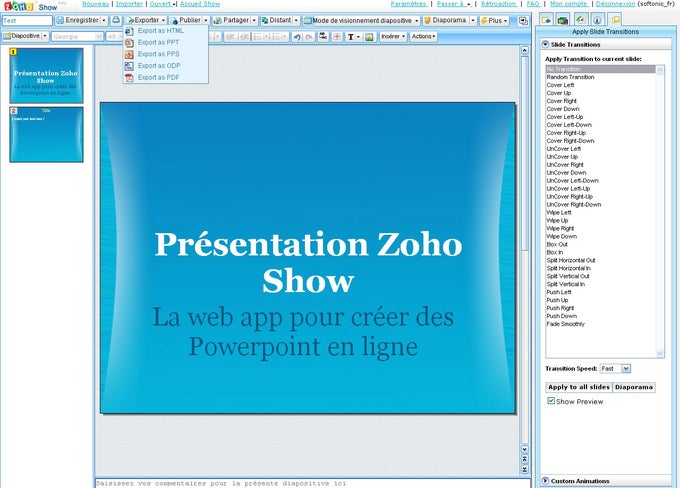Click the insert table grid icon

click(x=337, y=37)
